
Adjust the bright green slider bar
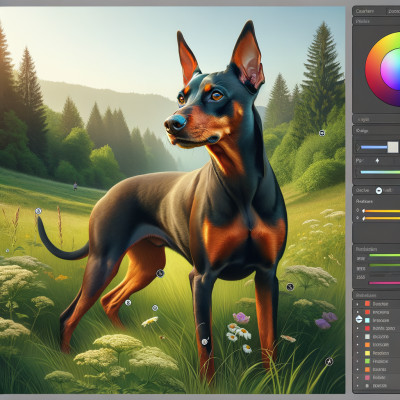click(x=384, y=255)
